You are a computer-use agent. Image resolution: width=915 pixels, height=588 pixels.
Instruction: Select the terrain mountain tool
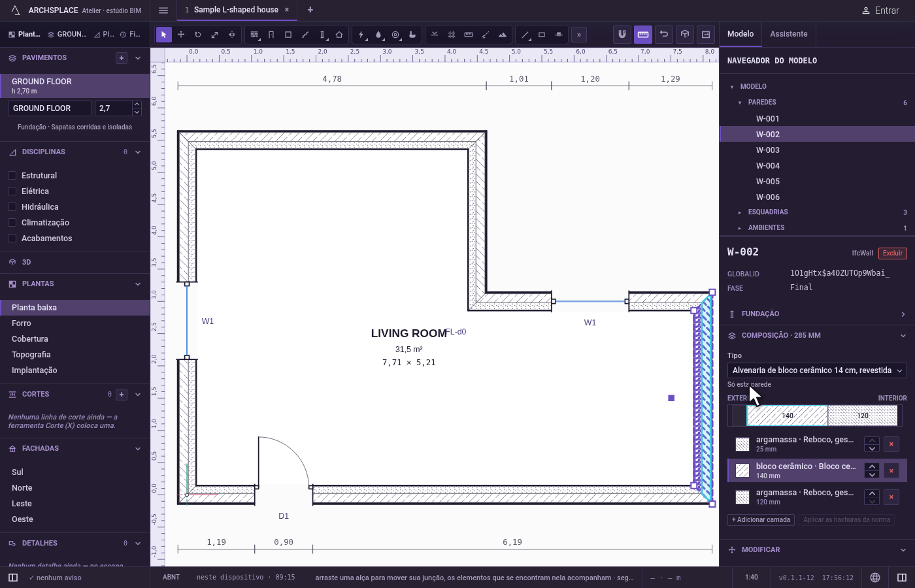[x=503, y=35]
